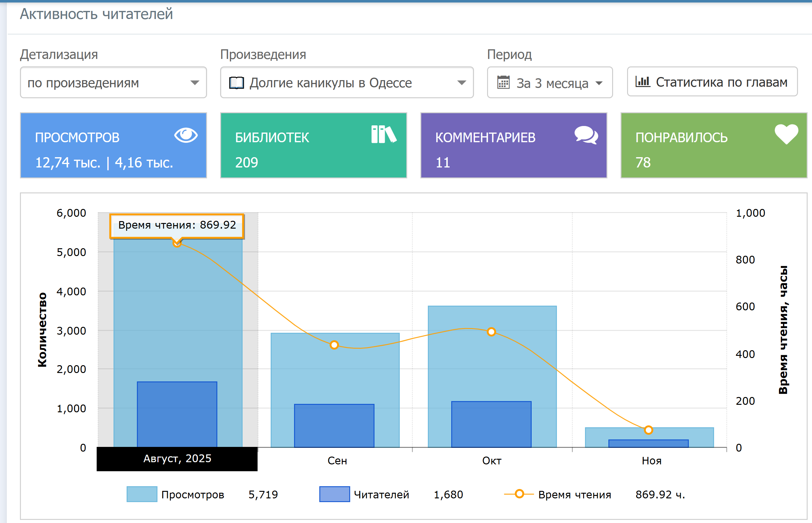Click the eye icon on Просмотров card

click(186, 135)
